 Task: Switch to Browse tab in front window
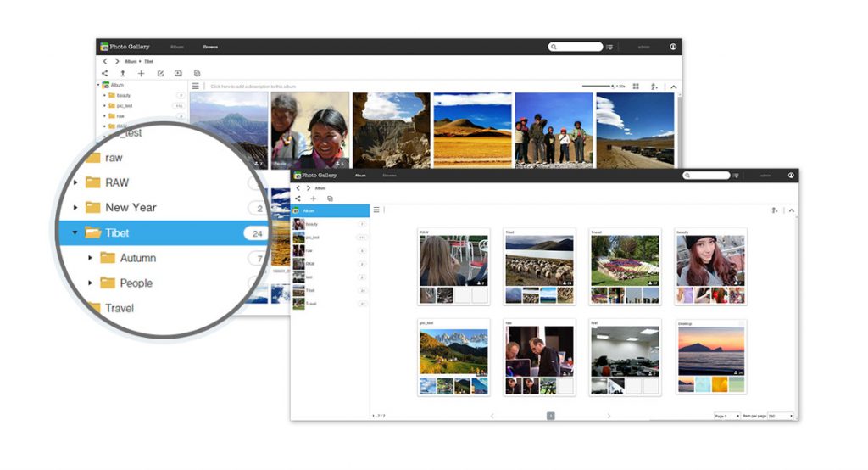(389, 176)
